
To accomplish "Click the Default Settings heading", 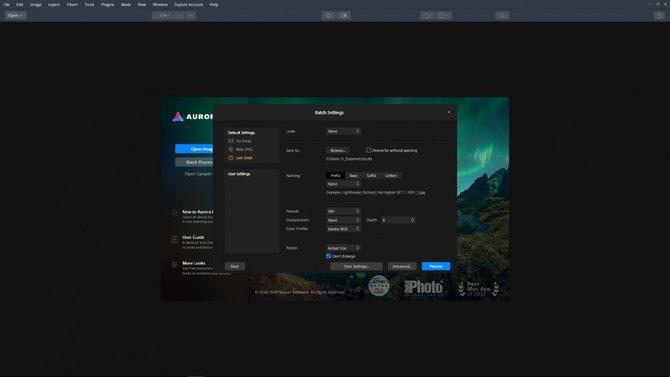I will coord(241,133).
